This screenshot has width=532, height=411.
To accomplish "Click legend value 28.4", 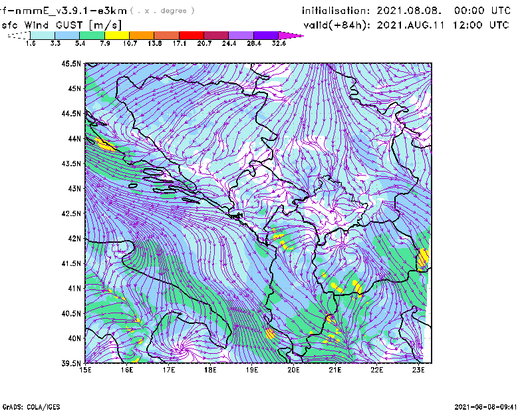I will pyautogui.click(x=254, y=43).
